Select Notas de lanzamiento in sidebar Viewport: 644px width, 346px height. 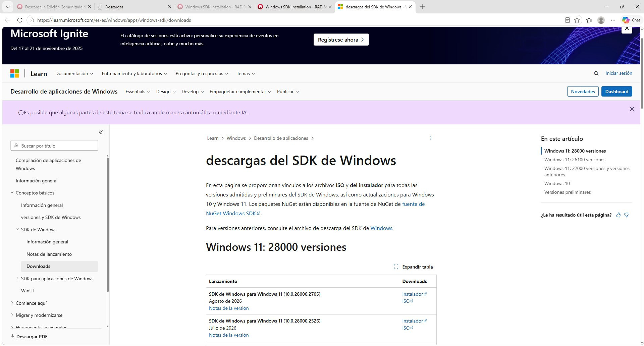pyautogui.click(x=49, y=254)
